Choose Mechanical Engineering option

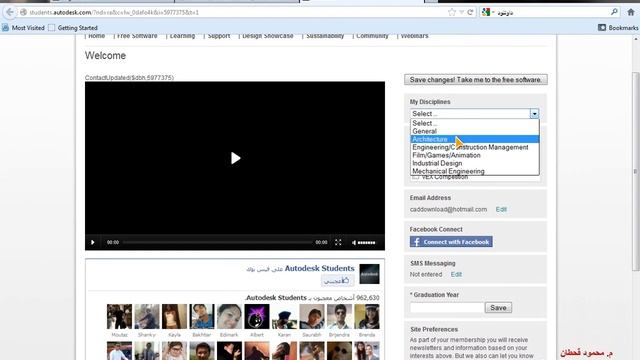click(x=475, y=171)
